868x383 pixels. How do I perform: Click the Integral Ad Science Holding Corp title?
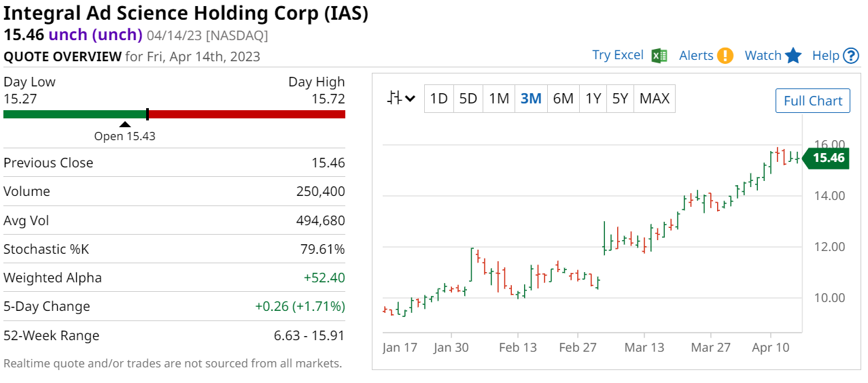click(x=186, y=13)
